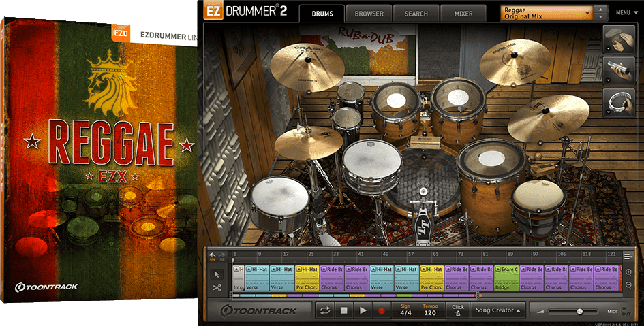Hit the kick drum pedal
The width and height of the screenshot is (644, 326).
[x=423, y=226]
